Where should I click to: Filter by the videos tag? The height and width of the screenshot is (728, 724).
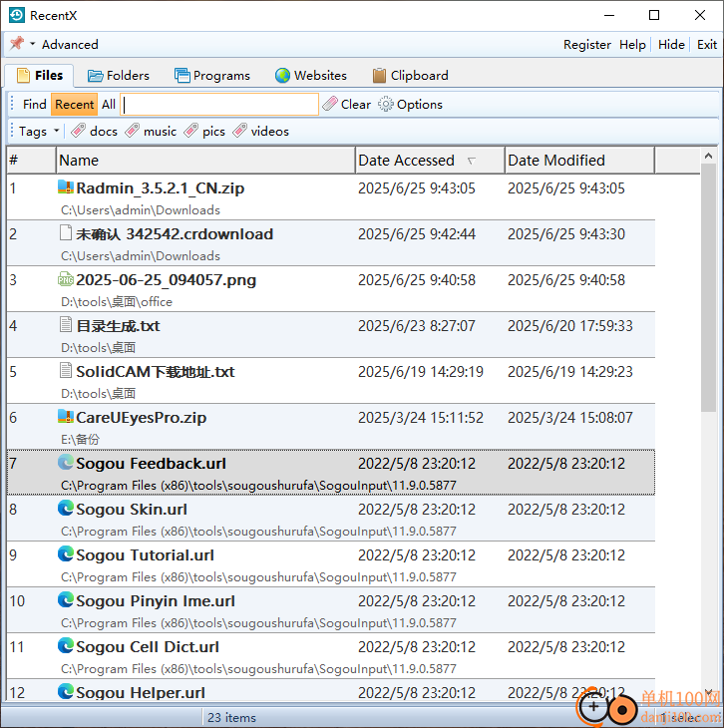[260, 132]
